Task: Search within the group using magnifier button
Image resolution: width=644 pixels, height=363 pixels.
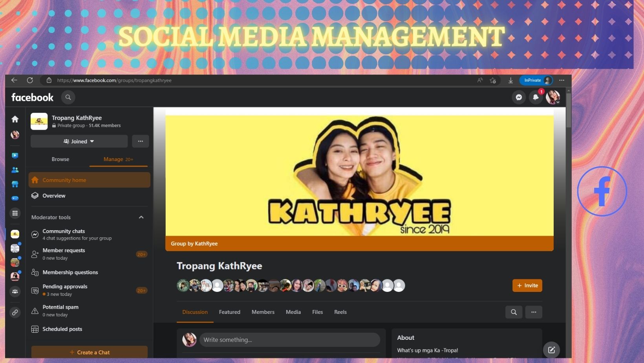Action: tap(514, 312)
